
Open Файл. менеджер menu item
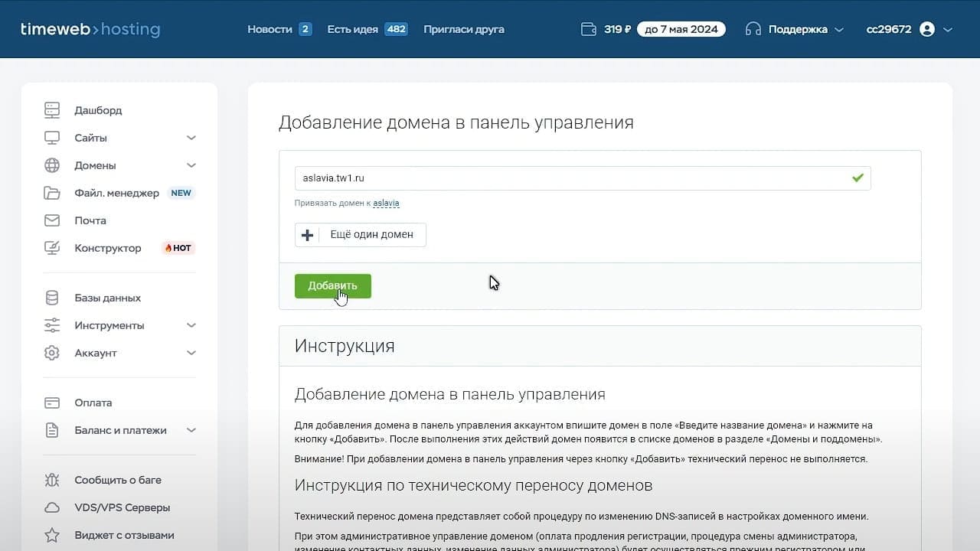pos(117,193)
